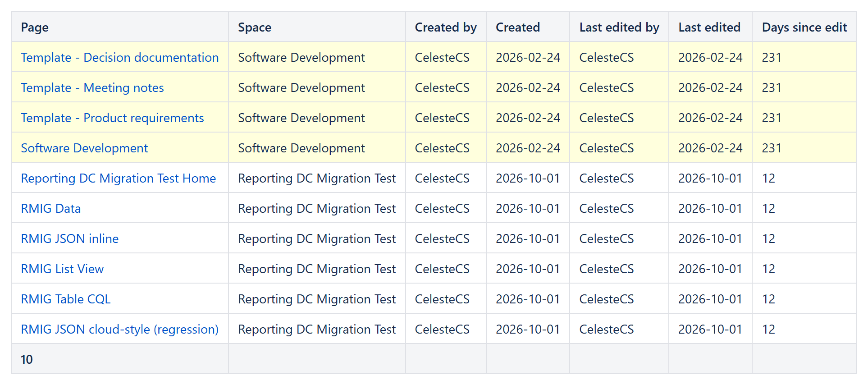Click Created date in Template - Meeting notes row
868x385 pixels.
[x=528, y=87]
